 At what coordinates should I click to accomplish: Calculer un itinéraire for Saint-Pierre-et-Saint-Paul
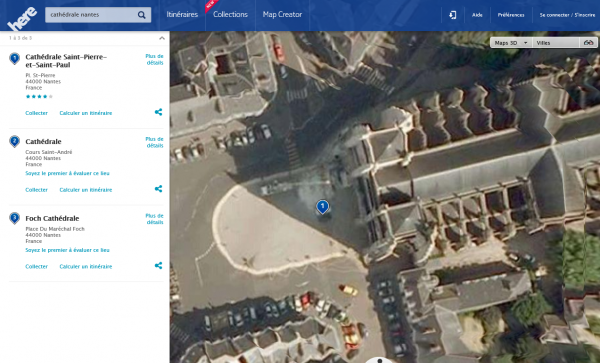pos(86,113)
